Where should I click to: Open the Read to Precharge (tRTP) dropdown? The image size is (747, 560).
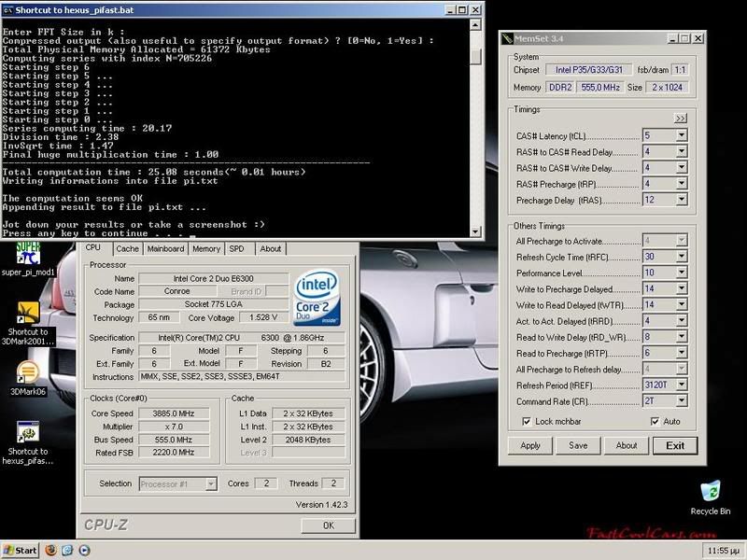click(682, 353)
